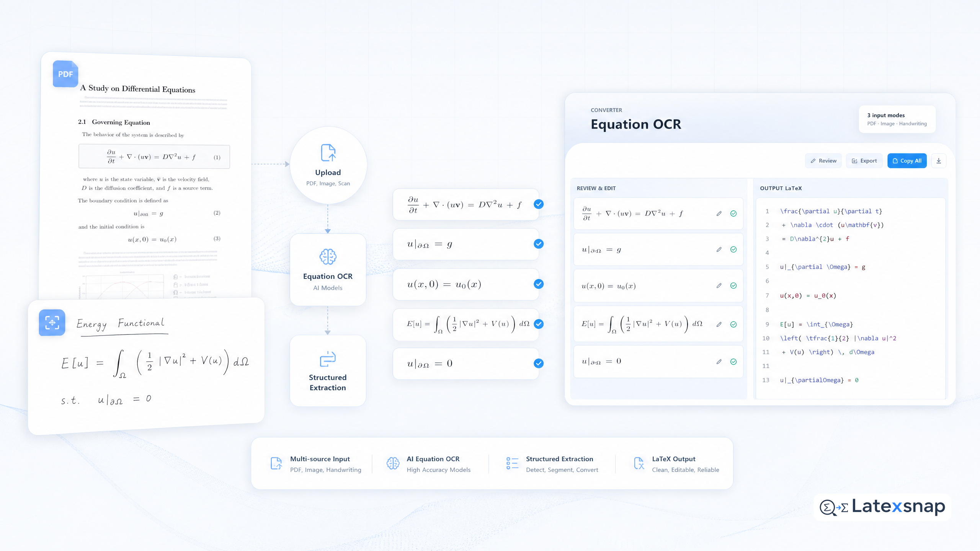Click LaTeX line E[u] = \int_{\Omega}
The height and width of the screenshot is (551, 980).
coord(816,324)
